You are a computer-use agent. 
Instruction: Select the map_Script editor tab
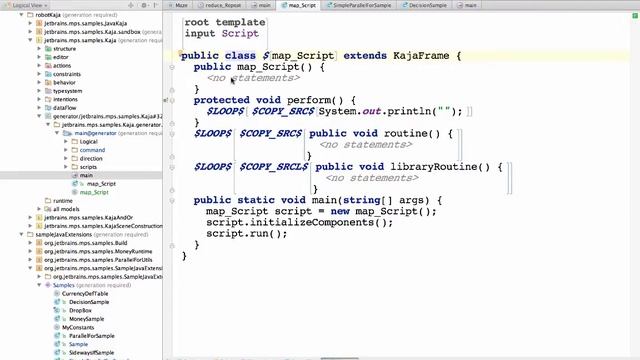pyautogui.click(x=298, y=5)
